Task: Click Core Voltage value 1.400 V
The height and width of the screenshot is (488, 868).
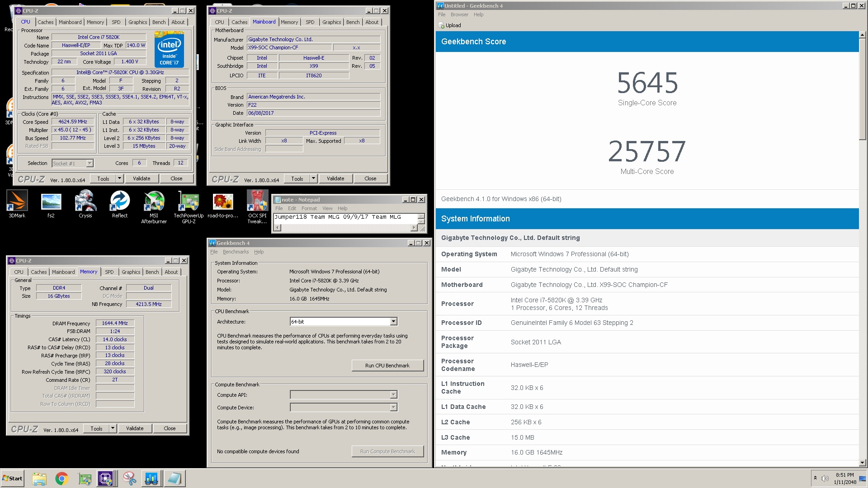Action: coord(130,62)
